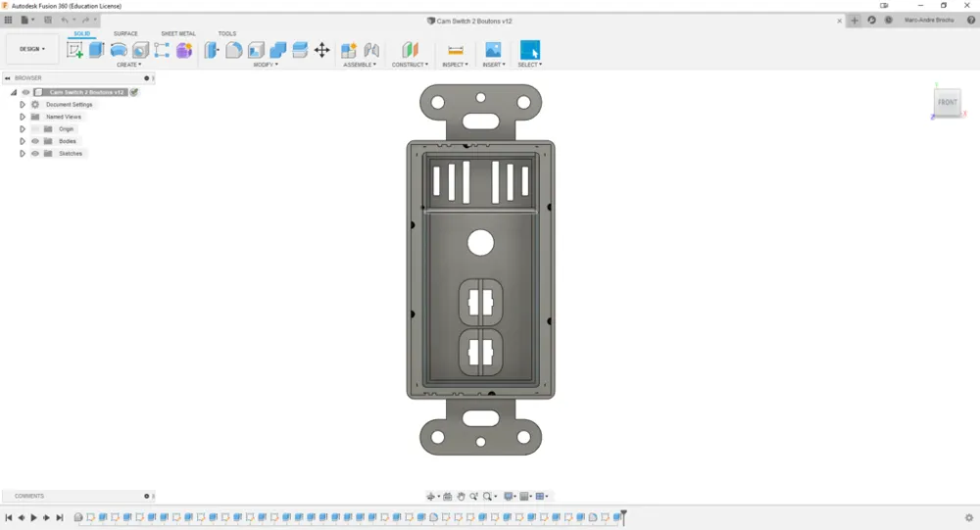The image size is (980, 530).
Task: Open the MODIFY dropdown menu
Action: 266,65
